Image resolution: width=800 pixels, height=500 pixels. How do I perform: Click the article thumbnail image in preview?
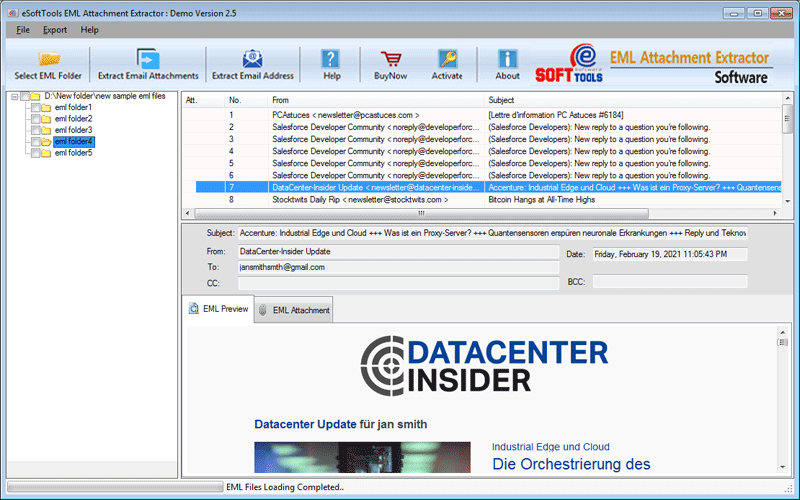(362, 457)
